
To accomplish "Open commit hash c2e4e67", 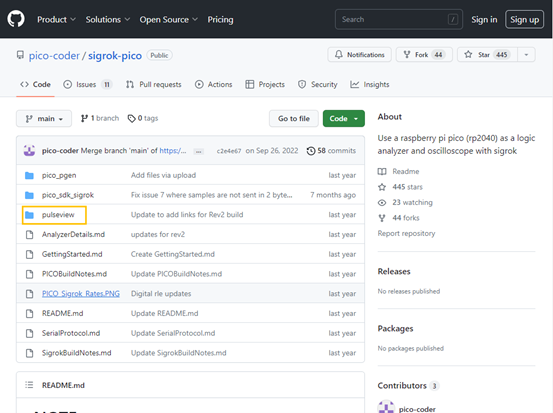I will click(x=229, y=151).
